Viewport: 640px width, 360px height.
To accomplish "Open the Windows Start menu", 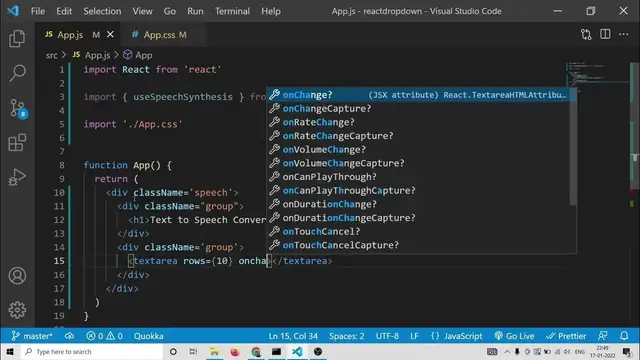I will (x=10, y=351).
